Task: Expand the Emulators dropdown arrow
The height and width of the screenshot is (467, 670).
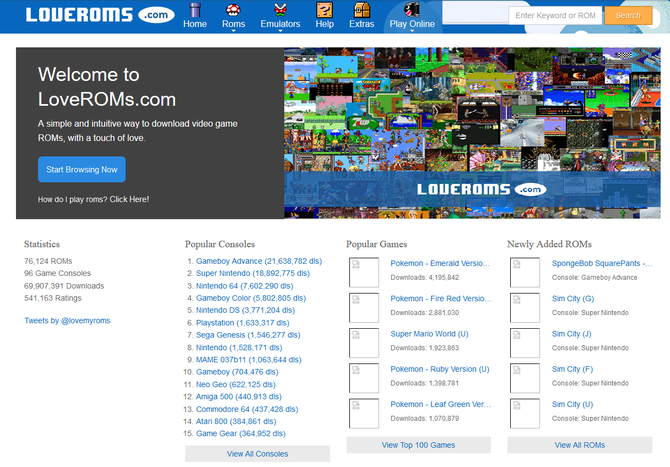Action: pos(280,31)
